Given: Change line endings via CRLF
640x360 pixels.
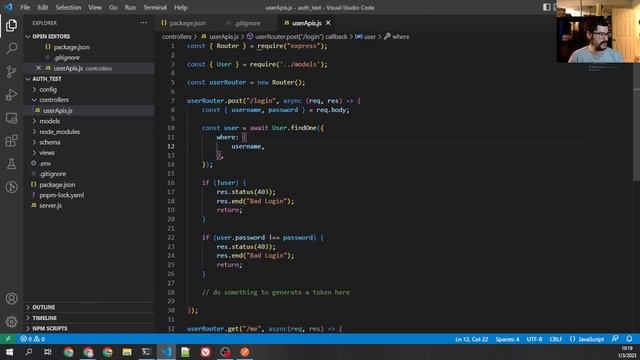Looking at the screenshot, I should [556, 339].
